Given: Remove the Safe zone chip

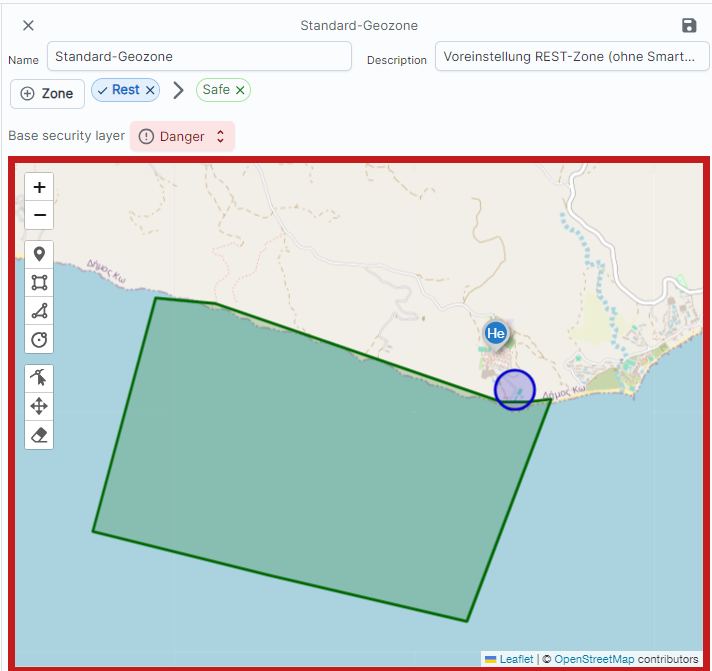Looking at the screenshot, I should [240, 90].
